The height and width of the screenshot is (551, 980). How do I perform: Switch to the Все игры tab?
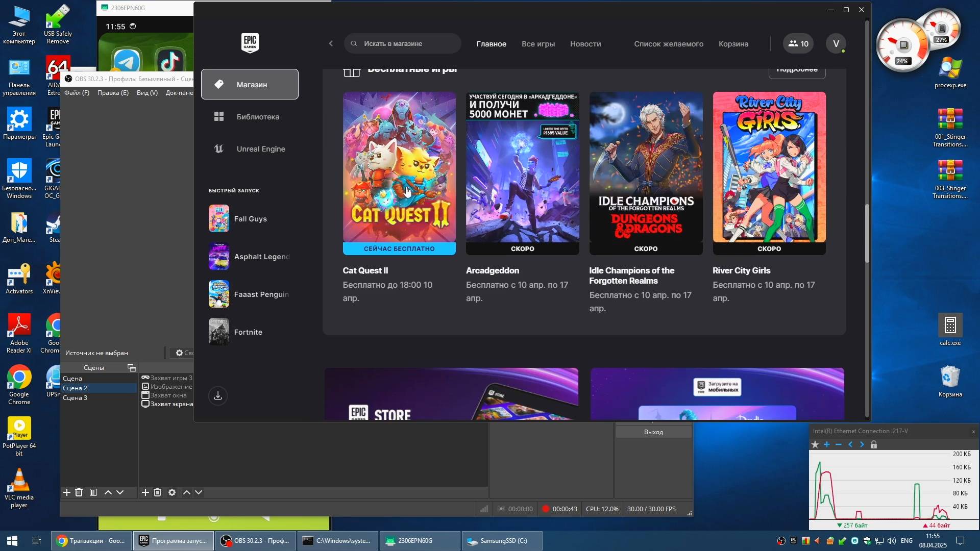[x=538, y=44]
